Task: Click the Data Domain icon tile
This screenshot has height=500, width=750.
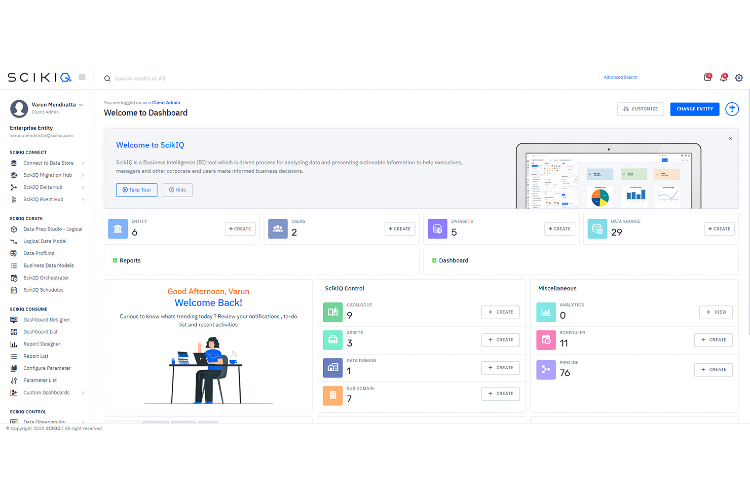Action: 332,367
